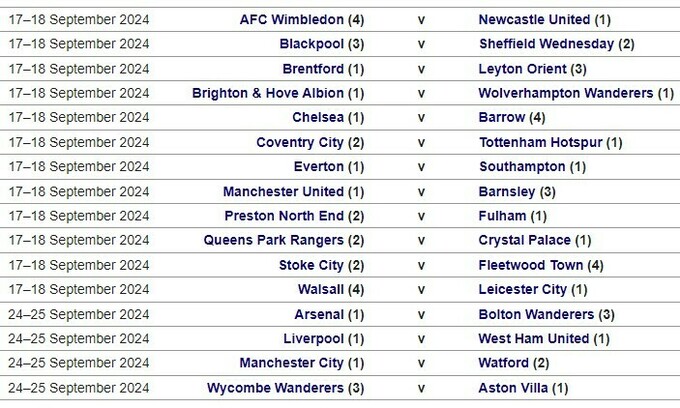Image resolution: width=680 pixels, height=408 pixels.
Task: Go to the Barrow club link
Action: pyautogui.click(x=501, y=117)
